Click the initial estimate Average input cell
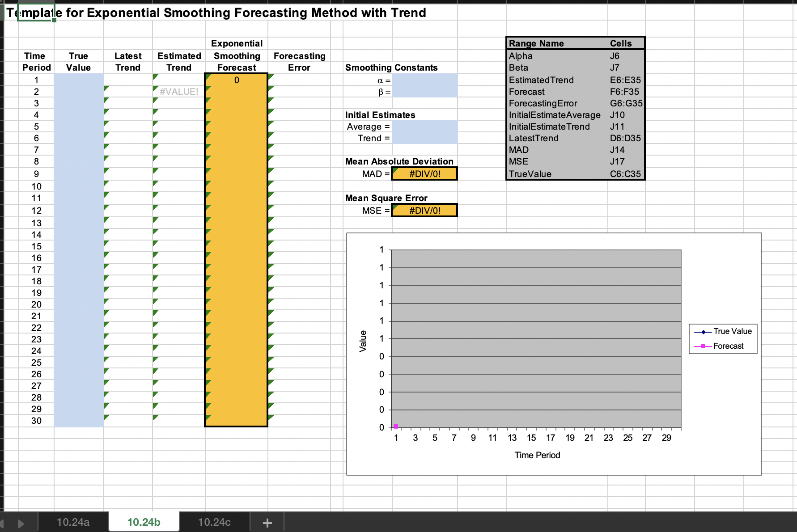This screenshot has width=797, height=532. click(x=425, y=127)
